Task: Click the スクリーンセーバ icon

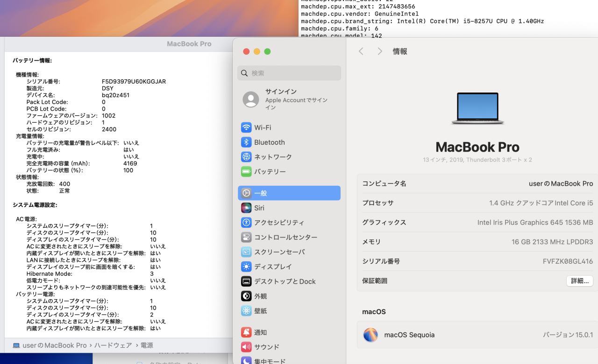Action: tap(246, 252)
